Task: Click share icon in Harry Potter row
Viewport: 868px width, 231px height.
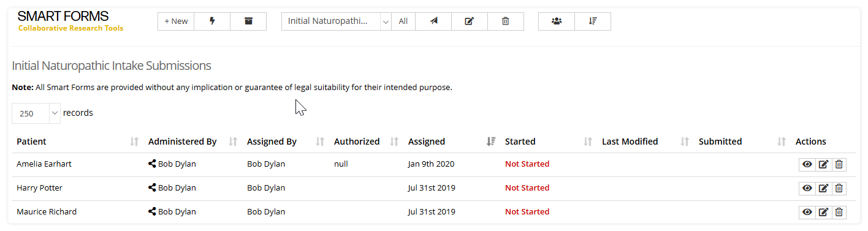Action: click(152, 188)
